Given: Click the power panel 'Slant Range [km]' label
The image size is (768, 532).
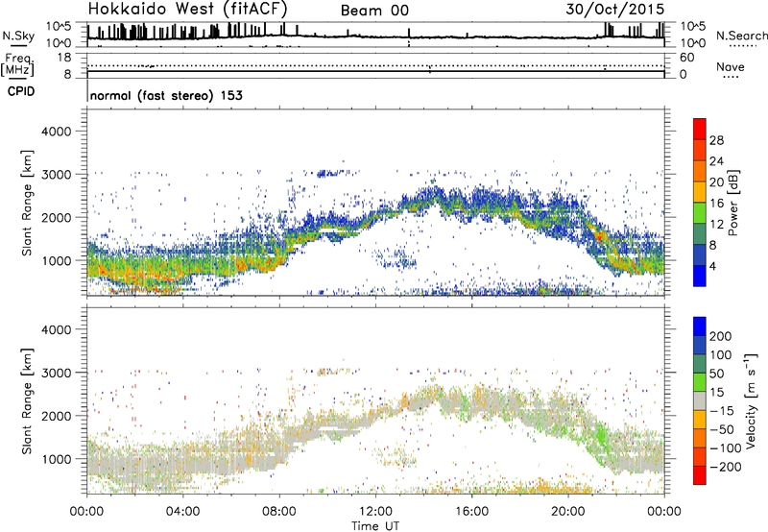Looking at the screenshot, I should (x=27, y=204).
